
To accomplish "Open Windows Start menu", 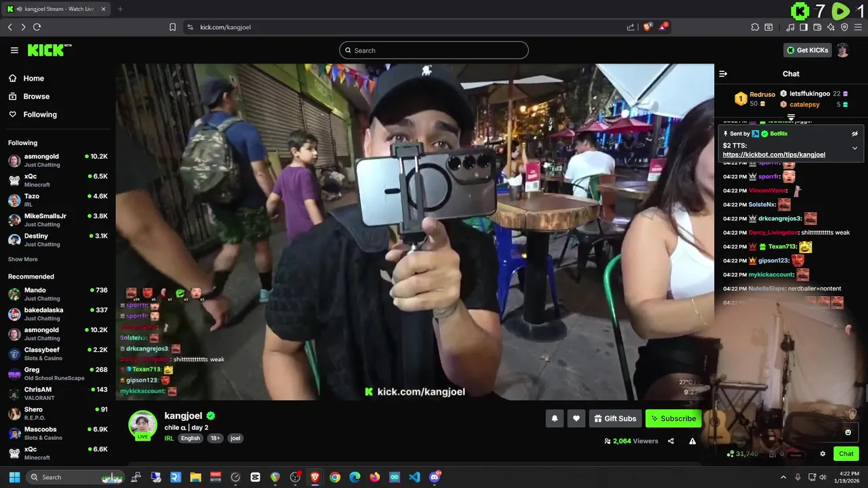I will pos(14,477).
